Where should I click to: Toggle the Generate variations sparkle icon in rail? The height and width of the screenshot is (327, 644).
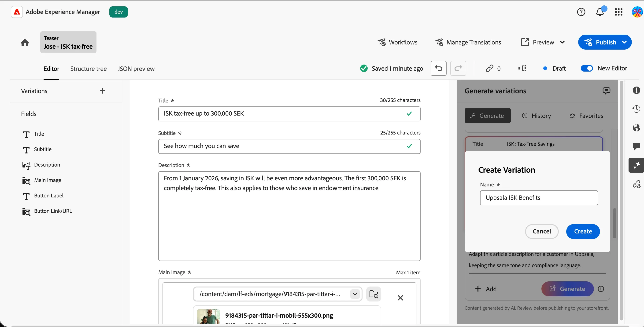(x=636, y=165)
